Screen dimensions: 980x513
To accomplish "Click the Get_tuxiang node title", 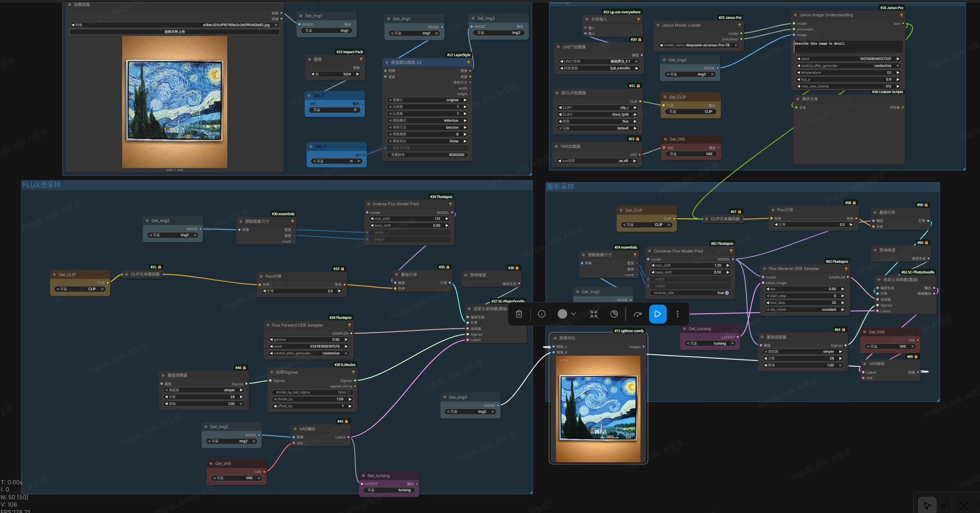I will click(700, 329).
